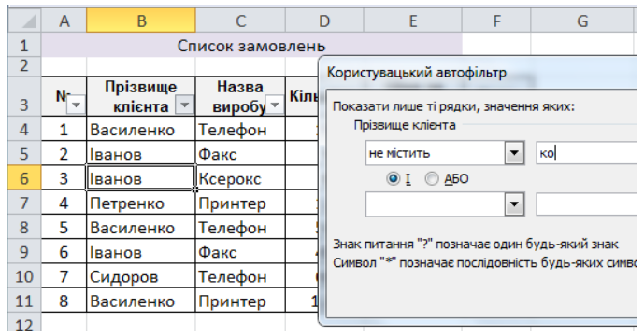Select column A header
The width and height of the screenshot is (644, 336).
click(64, 21)
